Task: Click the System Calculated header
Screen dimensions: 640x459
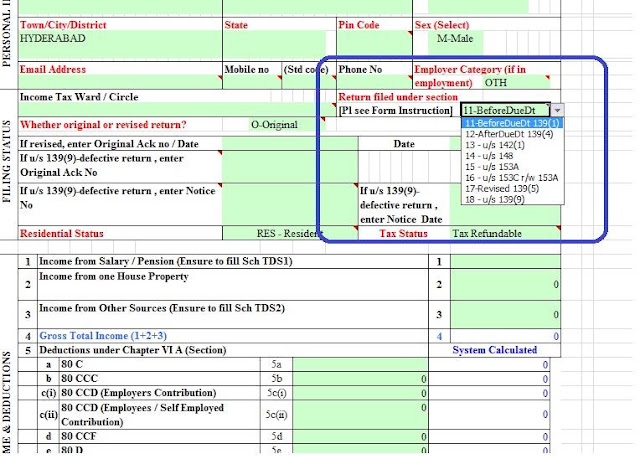Action: pyautogui.click(x=494, y=350)
